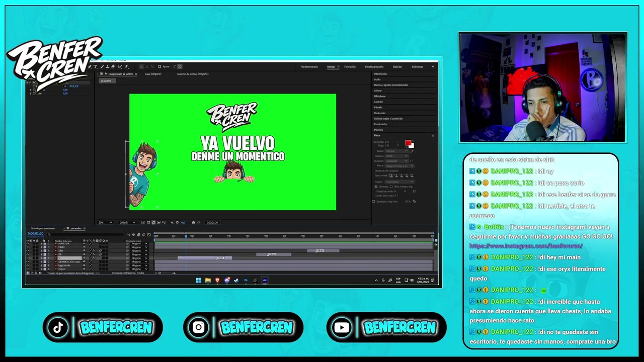Click Conmutar definidores / modos
This screenshot has width=644, height=362.
[x=128, y=273]
